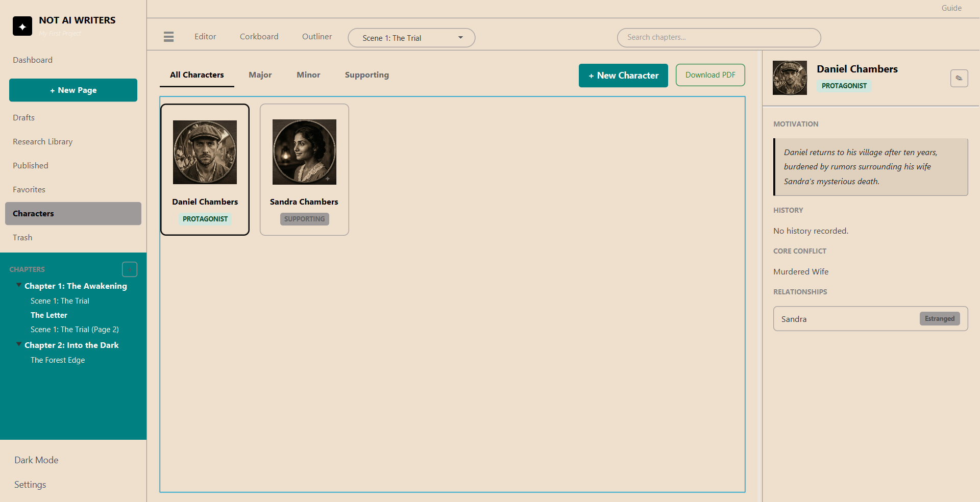
Task: Open Chapter 1: The Awakening
Action: 76,286
